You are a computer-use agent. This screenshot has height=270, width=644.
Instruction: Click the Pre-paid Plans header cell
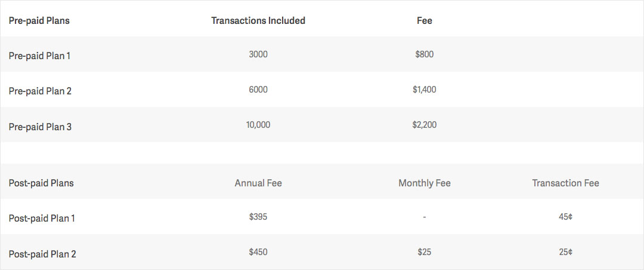click(x=39, y=21)
